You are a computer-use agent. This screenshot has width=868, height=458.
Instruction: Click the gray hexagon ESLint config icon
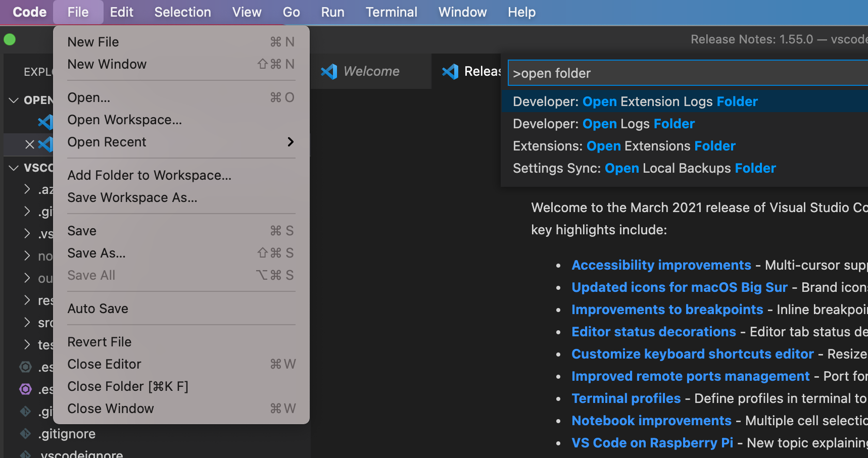coord(25,367)
